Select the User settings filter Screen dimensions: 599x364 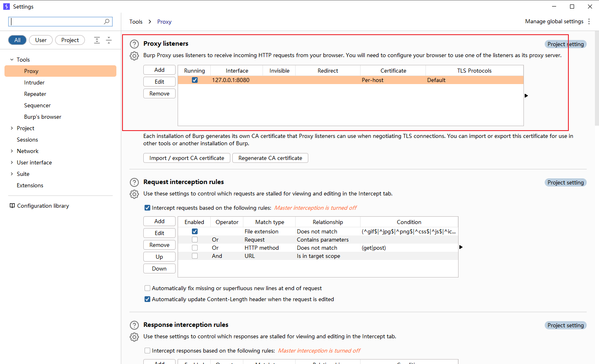click(x=41, y=40)
